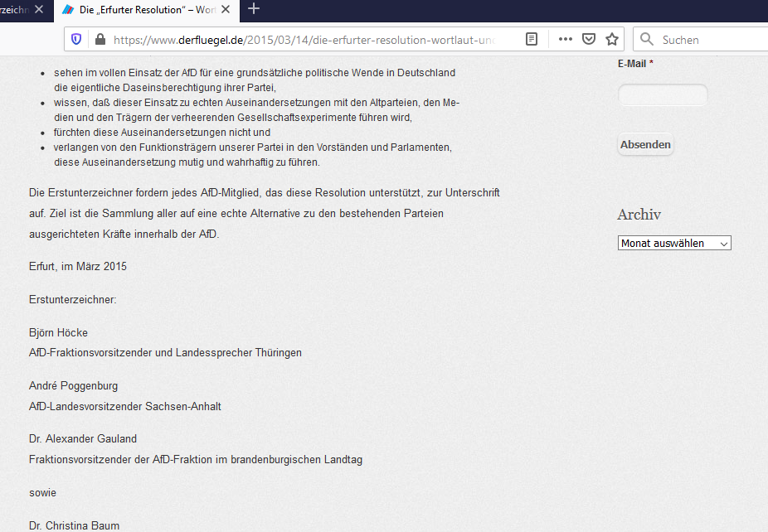This screenshot has width=768, height=532.
Task: Click the E-Mail field label
Action: click(x=634, y=64)
